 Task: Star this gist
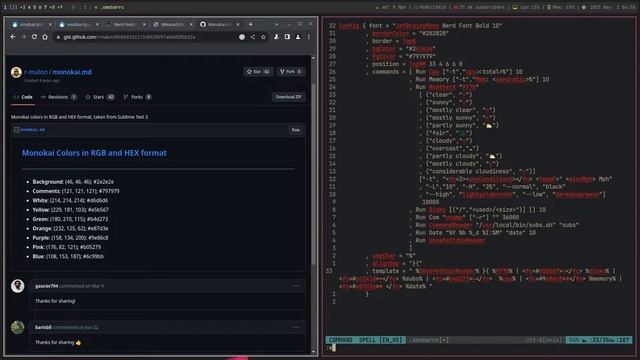point(258,71)
